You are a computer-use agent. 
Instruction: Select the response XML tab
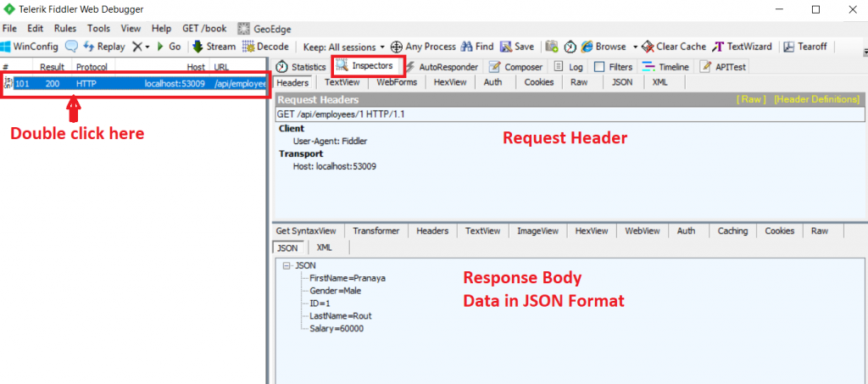pyautogui.click(x=324, y=248)
